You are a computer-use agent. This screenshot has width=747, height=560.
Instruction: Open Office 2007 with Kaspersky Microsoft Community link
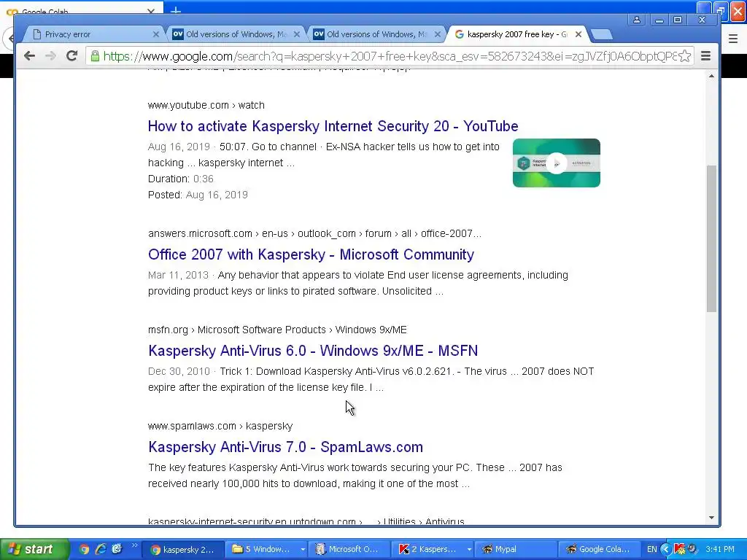click(311, 254)
